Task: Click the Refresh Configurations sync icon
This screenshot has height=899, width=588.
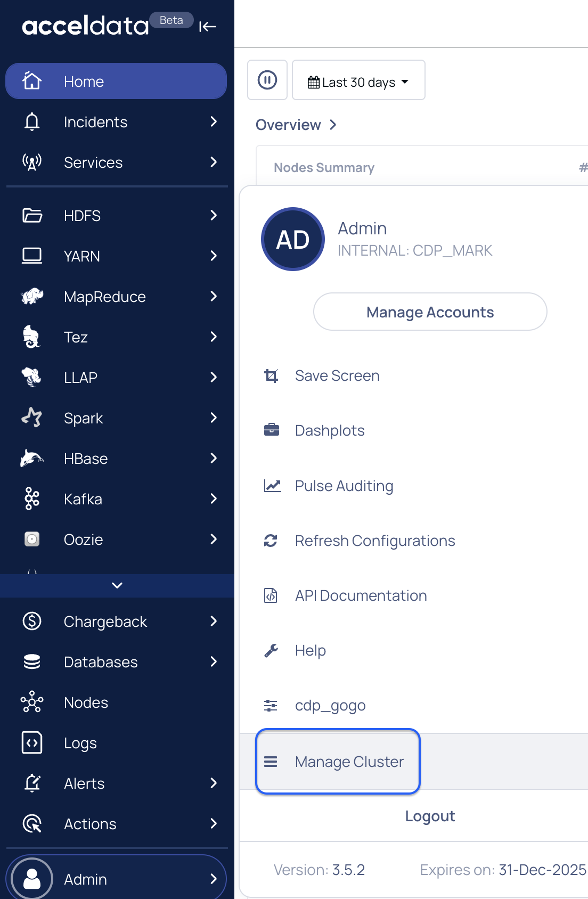Action: tap(271, 541)
